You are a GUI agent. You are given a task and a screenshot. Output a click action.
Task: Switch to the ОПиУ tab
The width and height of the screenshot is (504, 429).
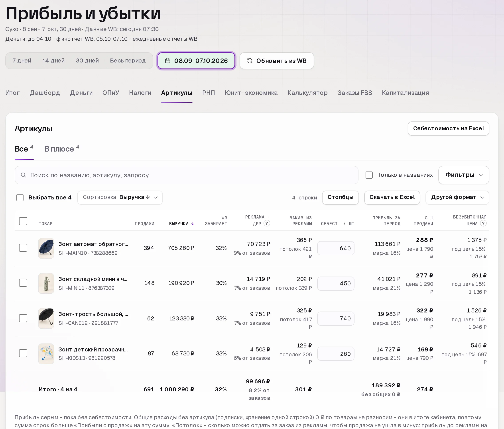click(x=111, y=93)
